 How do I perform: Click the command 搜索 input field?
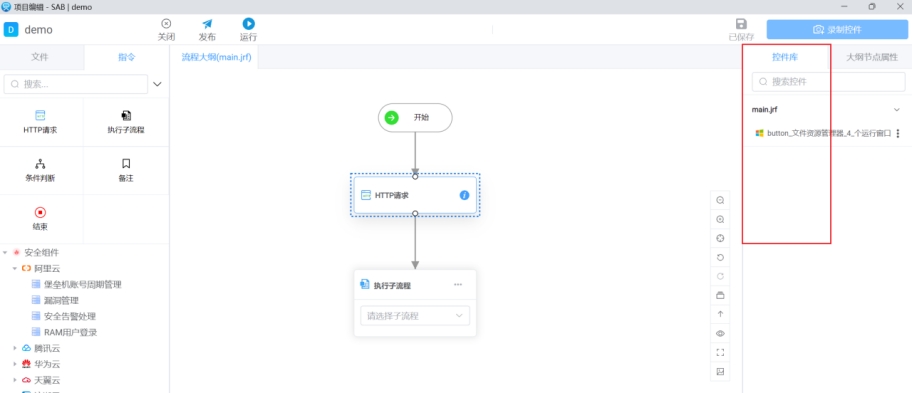tap(76, 84)
